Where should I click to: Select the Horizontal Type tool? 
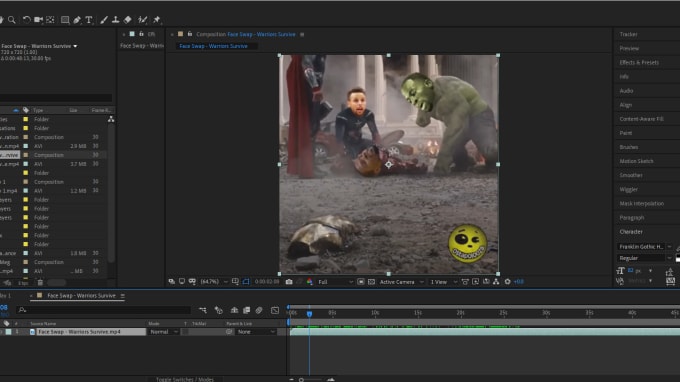click(x=89, y=20)
